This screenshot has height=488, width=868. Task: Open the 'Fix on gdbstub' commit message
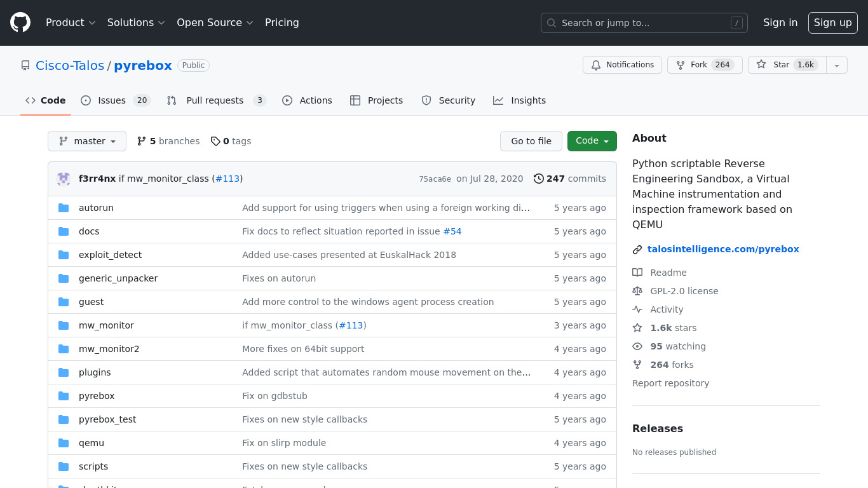click(x=275, y=396)
